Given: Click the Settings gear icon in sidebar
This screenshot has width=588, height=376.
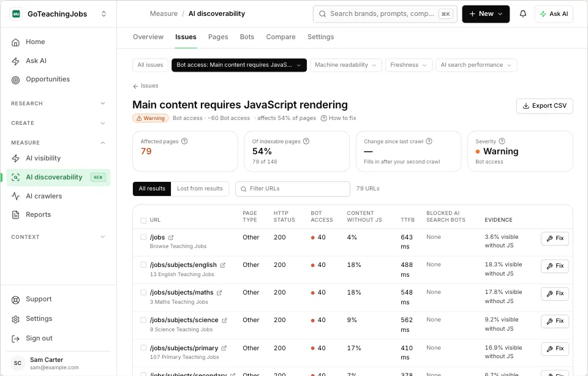Looking at the screenshot, I should click(15, 320).
